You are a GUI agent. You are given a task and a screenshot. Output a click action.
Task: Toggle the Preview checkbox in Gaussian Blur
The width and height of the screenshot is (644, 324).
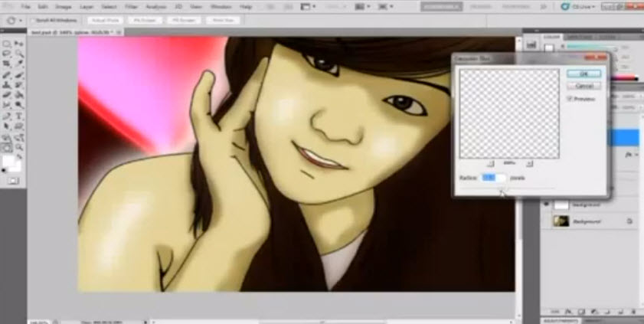[x=570, y=99]
